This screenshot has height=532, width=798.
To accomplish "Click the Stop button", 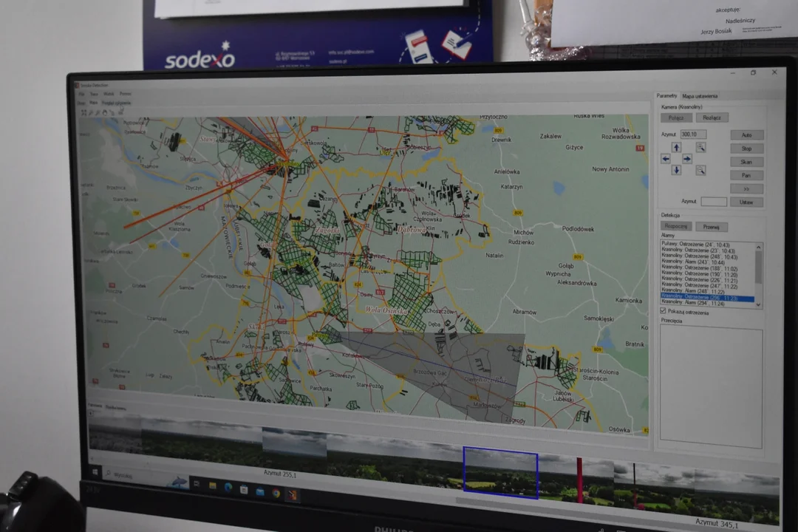I will [x=746, y=149].
